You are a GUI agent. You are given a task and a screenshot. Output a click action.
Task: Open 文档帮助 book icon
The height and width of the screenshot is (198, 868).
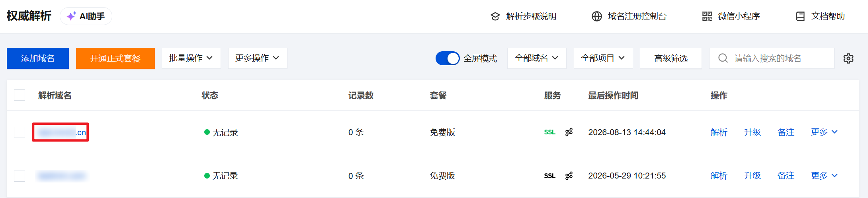click(800, 16)
